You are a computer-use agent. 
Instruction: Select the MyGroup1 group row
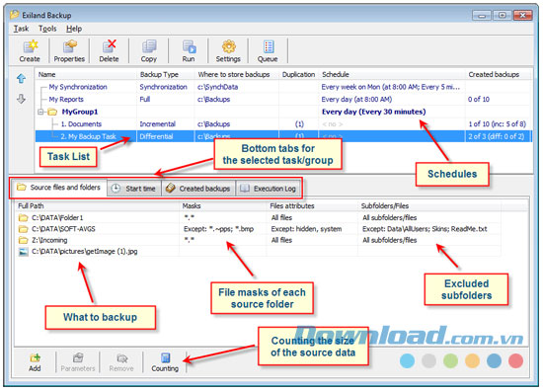(x=284, y=112)
